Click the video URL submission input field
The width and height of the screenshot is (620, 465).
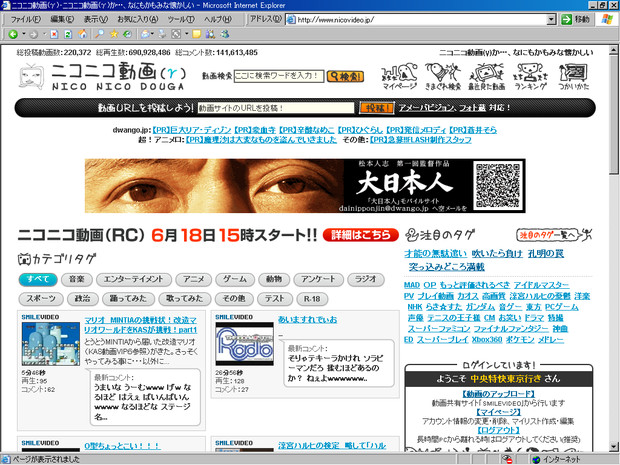(276, 108)
